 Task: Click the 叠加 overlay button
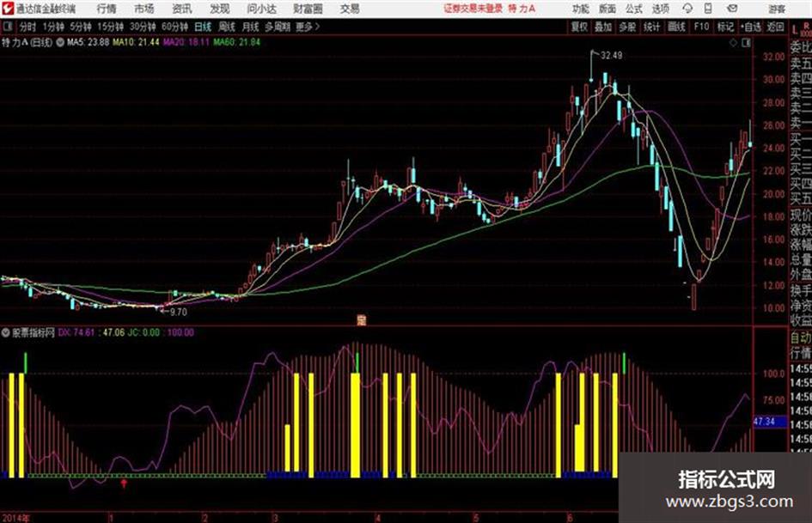(x=603, y=27)
